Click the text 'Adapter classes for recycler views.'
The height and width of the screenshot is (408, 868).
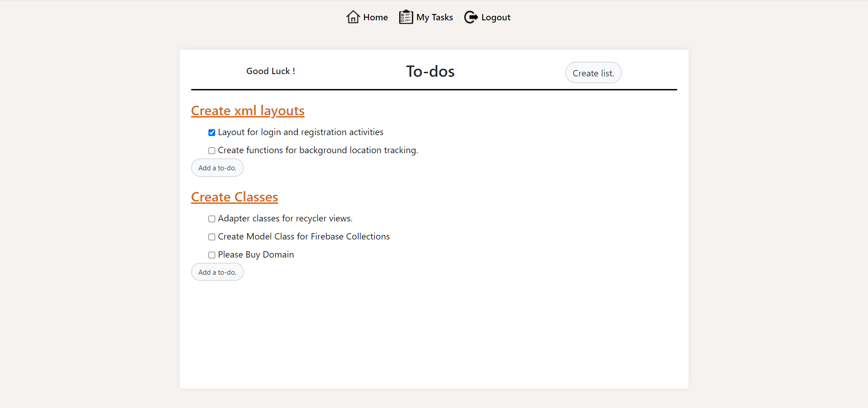(x=285, y=218)
